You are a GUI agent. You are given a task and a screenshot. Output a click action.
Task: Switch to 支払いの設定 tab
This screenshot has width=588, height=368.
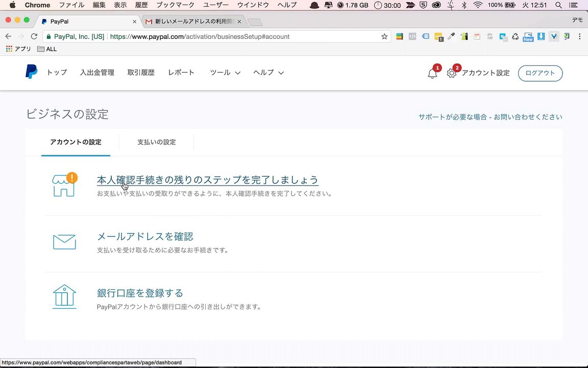click(156, 142)
